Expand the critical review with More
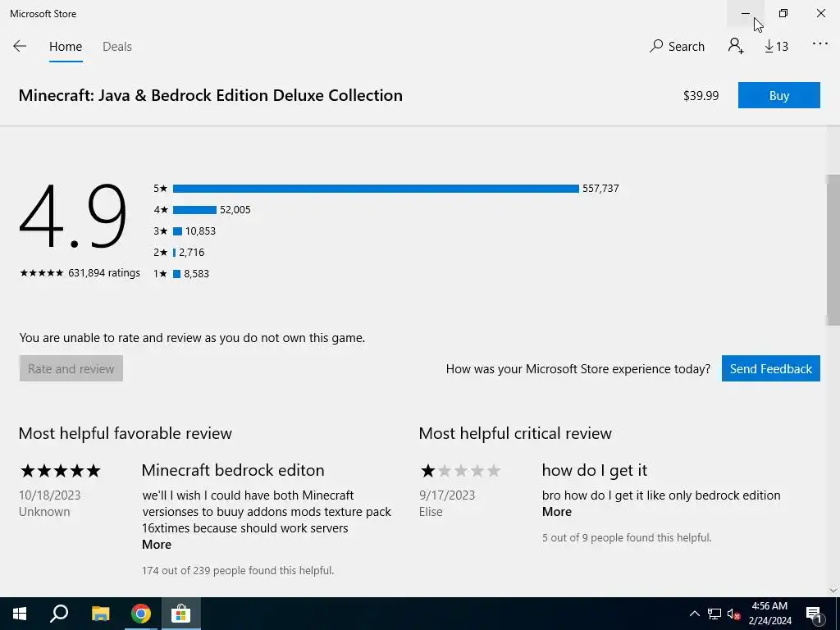The height and width of the screenshot is (630, 840). point(557,512)
